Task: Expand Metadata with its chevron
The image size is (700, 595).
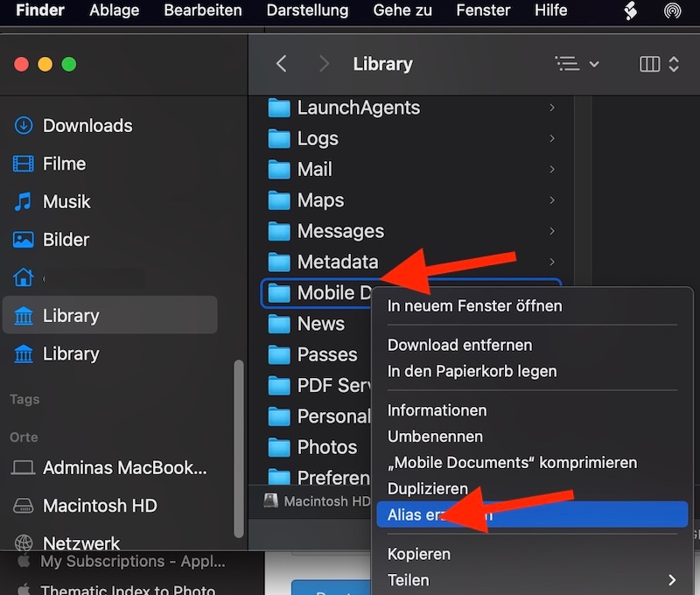Action: (x=552, y=262)
